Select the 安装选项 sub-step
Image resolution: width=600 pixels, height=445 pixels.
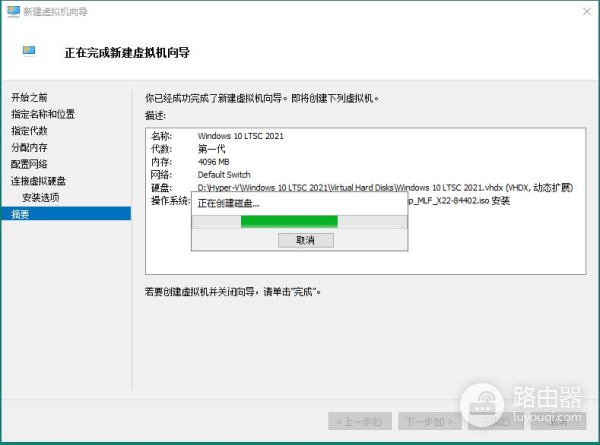41,197
